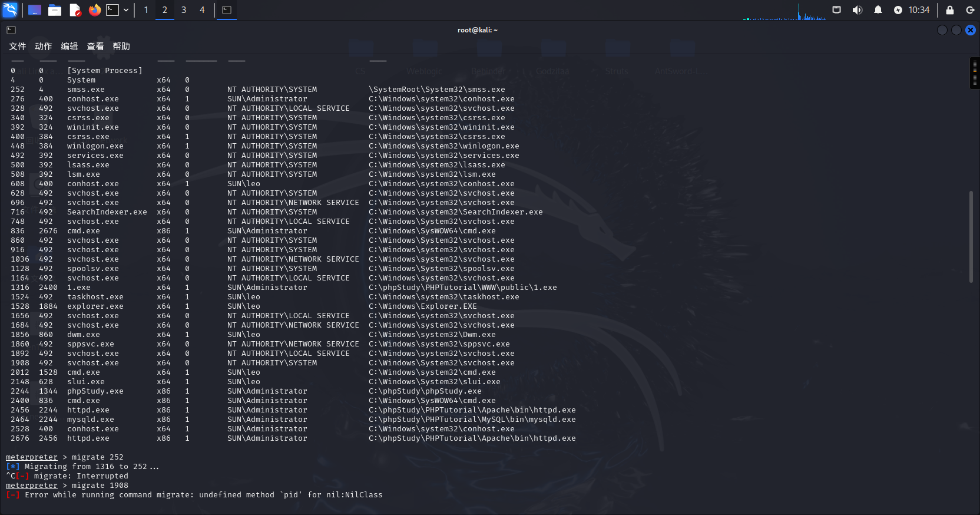The width and height of the screenshot is (980, 515).
Task: Launch the text editor panel icon
Action: [75, 10]
